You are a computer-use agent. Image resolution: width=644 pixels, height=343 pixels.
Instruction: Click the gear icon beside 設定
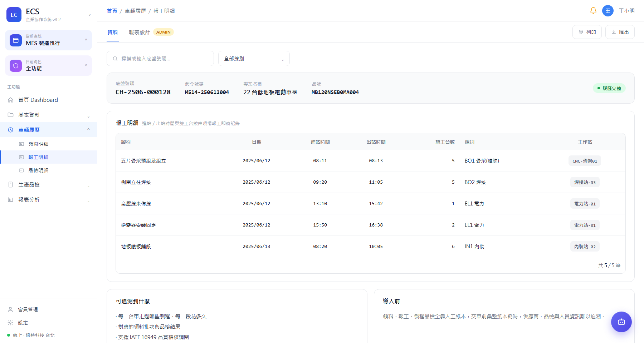point(10,323)
